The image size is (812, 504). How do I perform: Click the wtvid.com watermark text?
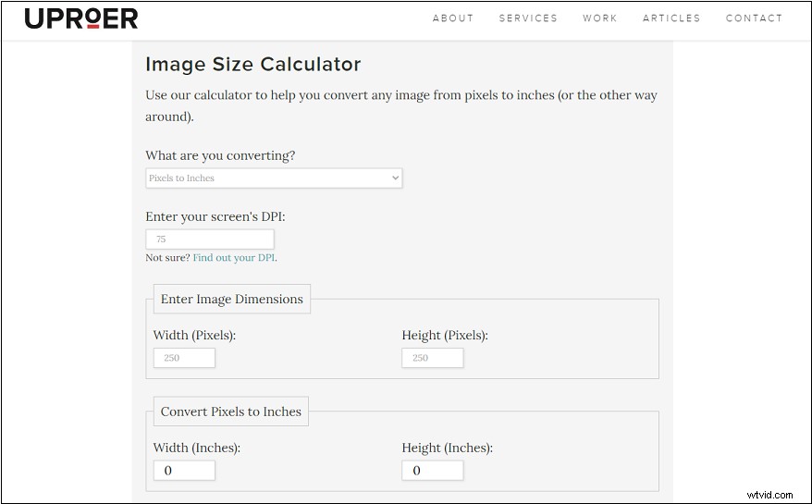[770, 494]
